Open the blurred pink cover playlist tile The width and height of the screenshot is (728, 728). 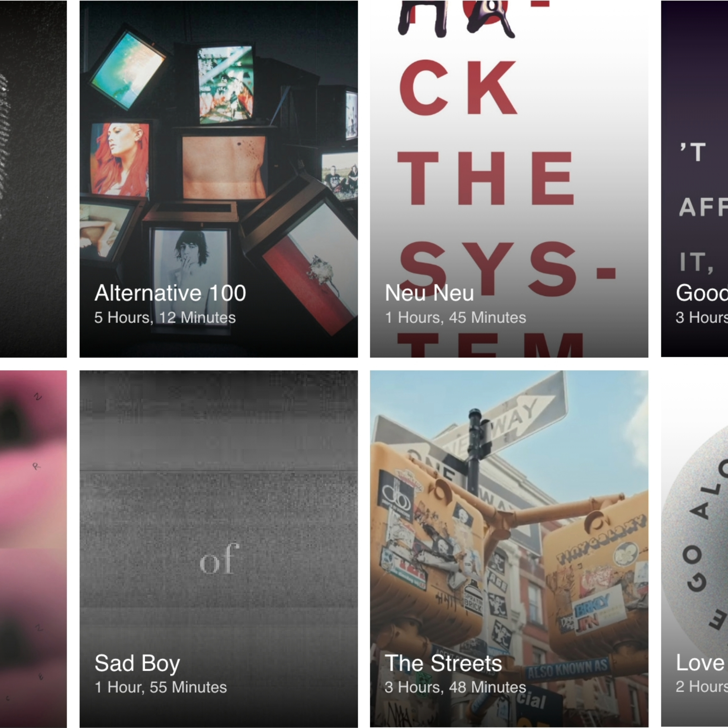[33, 549]
